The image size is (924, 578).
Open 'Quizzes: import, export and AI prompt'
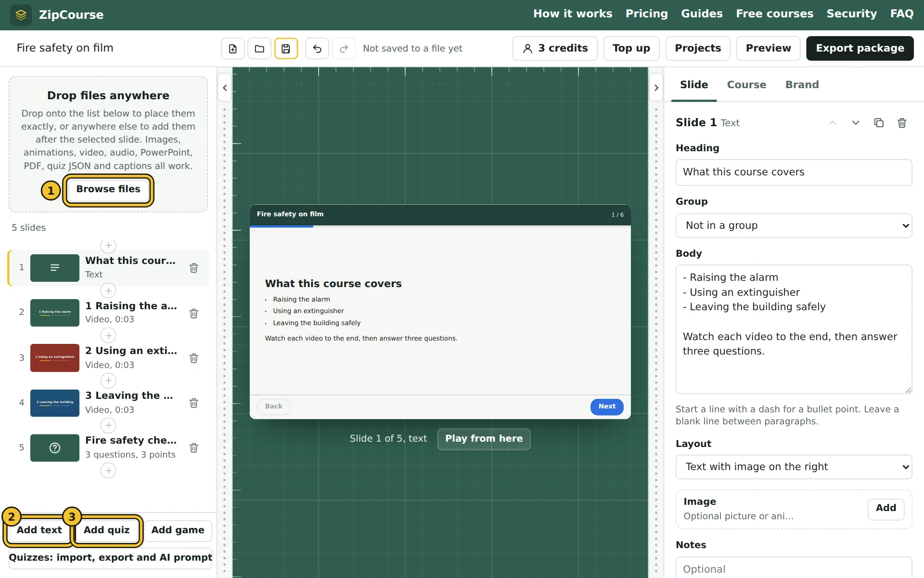point(110,558)
